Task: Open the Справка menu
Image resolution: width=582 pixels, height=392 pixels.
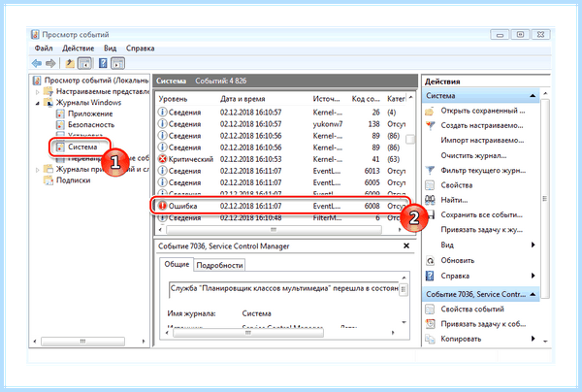Action: [x=140, y=49]
